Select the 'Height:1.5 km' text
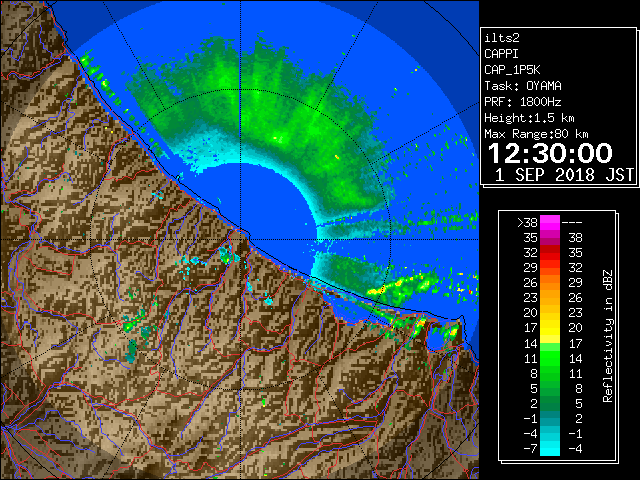The width and height of the screenshot is (640, 480). pos(529,118)
